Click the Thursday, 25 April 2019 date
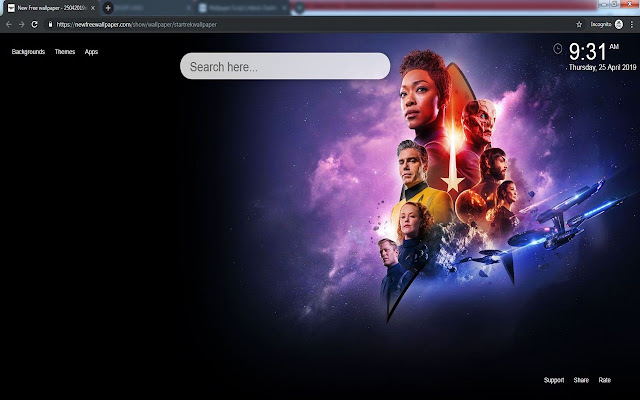The image size is (640, 400). point(602,67)
